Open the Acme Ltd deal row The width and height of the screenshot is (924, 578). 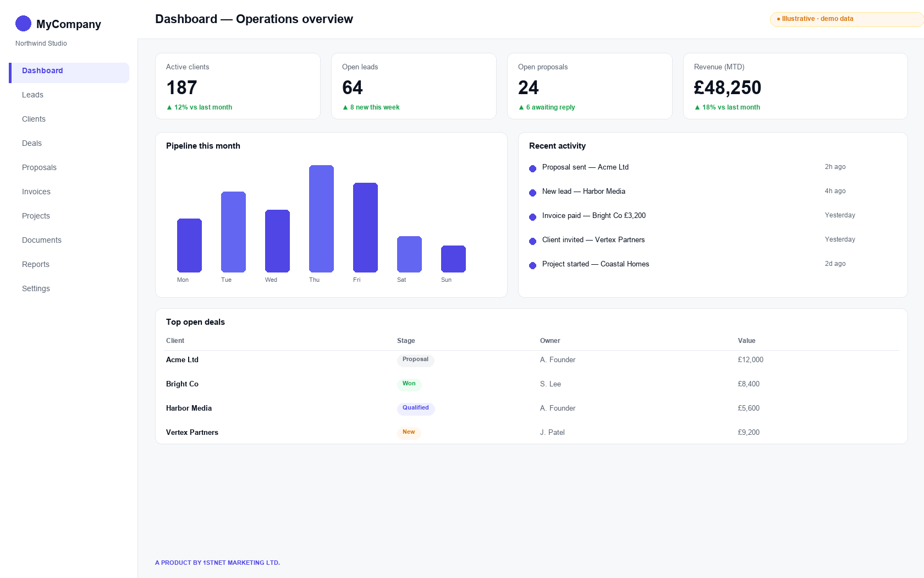pyautogui.click(x=531, y=360)
